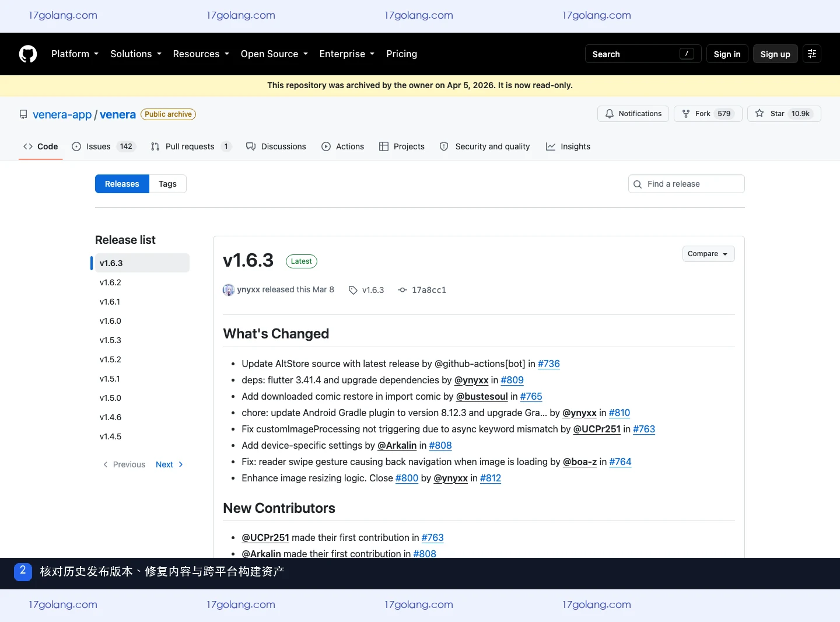
Task: Go to Pricing page
Action: (401, 54)
